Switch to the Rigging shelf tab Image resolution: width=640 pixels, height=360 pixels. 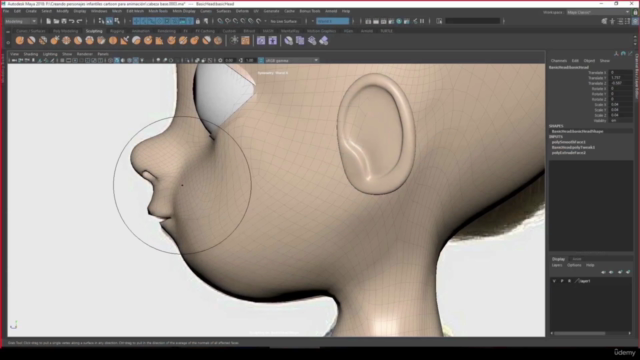tap(117, 31)
